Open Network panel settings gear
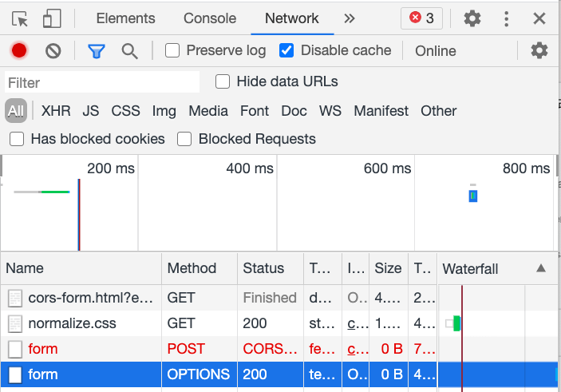 (539, 51)
